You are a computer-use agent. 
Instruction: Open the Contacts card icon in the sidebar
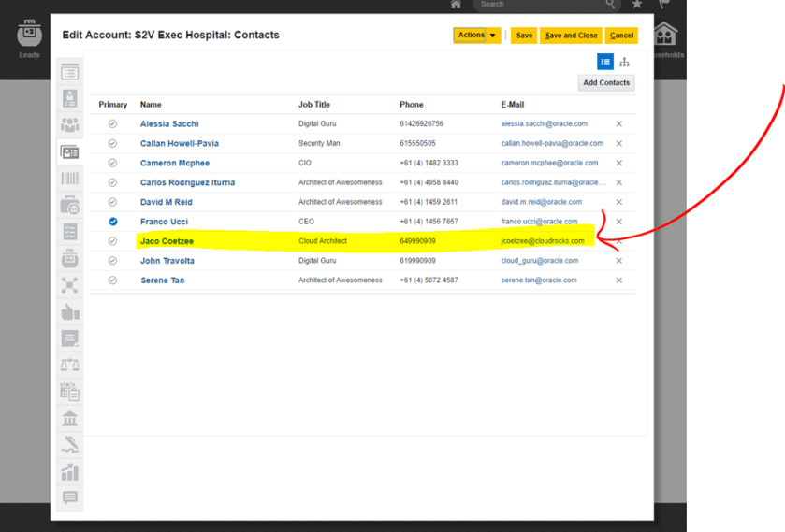click(69, 151)
